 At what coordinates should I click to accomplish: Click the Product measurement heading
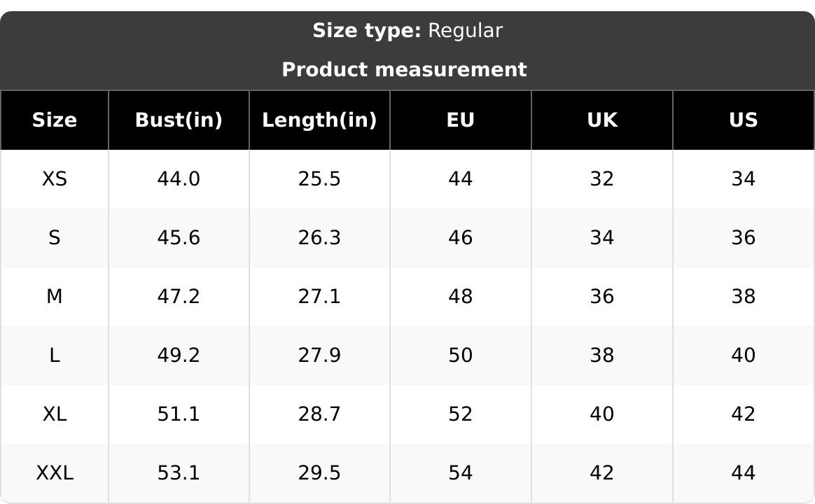[x=405, y=69]
